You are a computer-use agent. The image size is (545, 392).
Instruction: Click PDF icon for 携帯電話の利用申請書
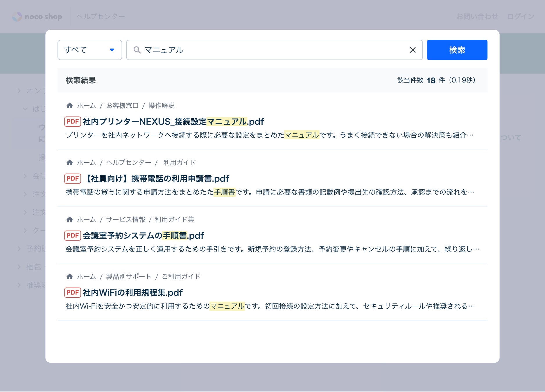72,179
